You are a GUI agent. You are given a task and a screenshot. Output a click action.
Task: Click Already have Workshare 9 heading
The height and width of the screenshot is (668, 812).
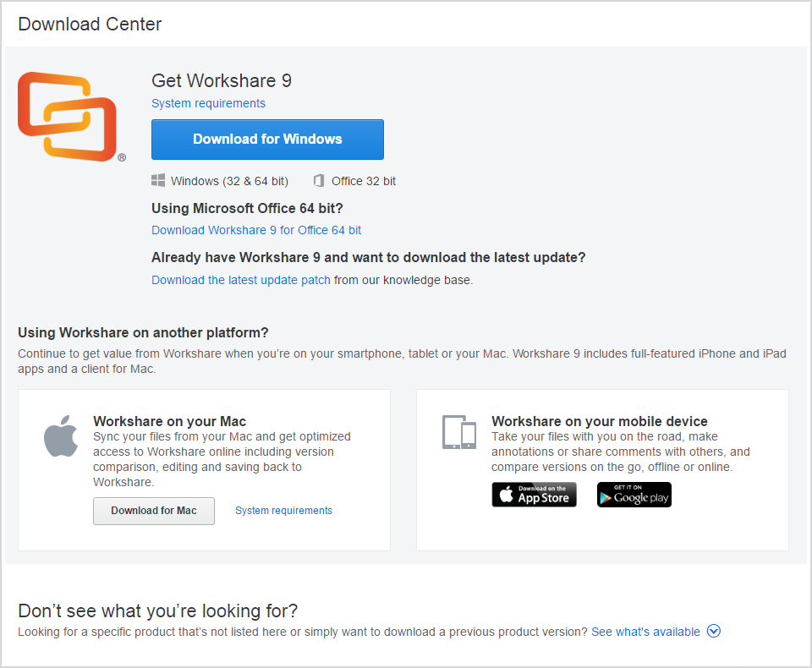[x=368, y=257]
